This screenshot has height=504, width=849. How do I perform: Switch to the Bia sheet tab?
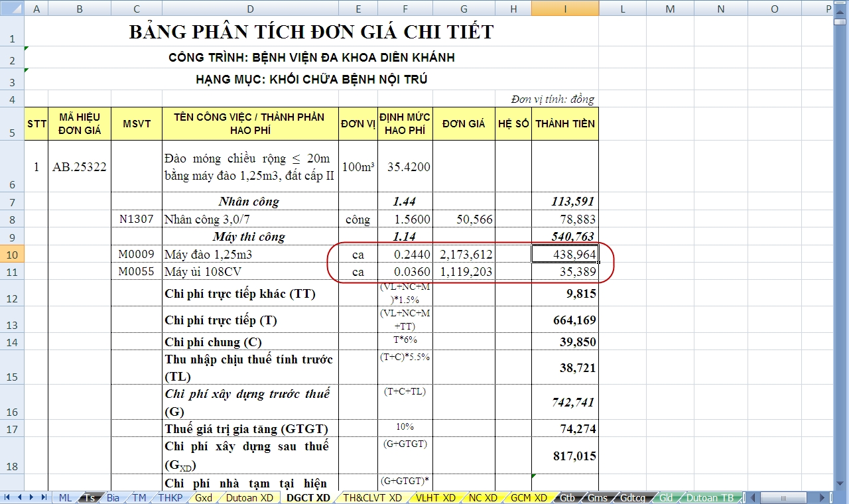point(113,497)
